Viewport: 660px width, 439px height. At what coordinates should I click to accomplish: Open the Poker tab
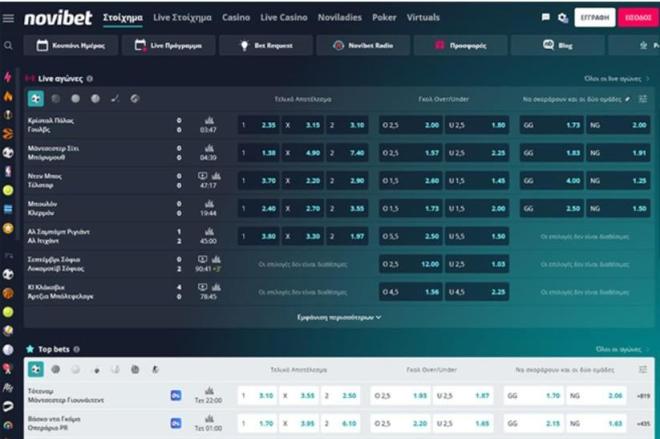384,18
